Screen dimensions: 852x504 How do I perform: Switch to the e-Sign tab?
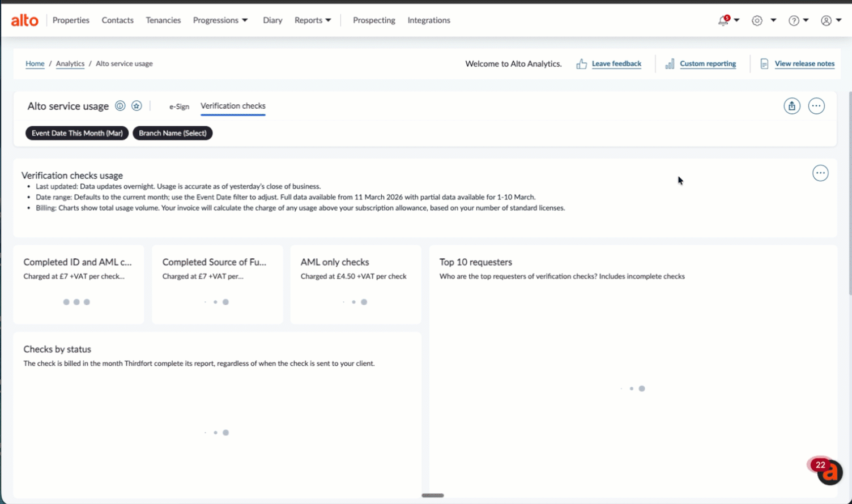(179, 106)
